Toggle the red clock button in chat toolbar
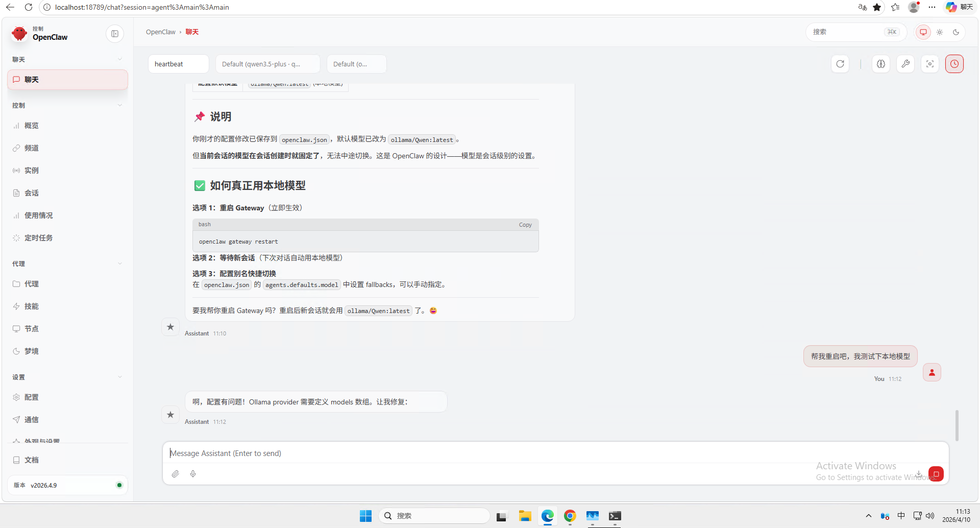Image resolution: width=980 pixels, height=528 pixels. (x=954, y=64)
